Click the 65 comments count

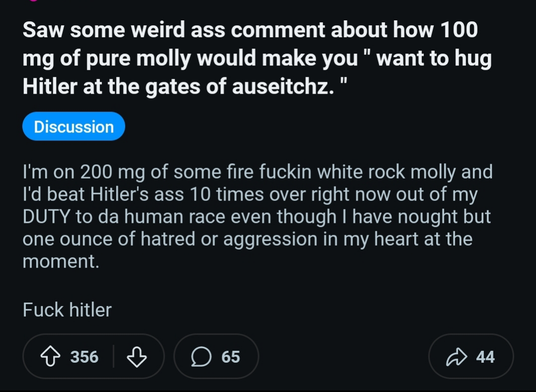point(231,357)
